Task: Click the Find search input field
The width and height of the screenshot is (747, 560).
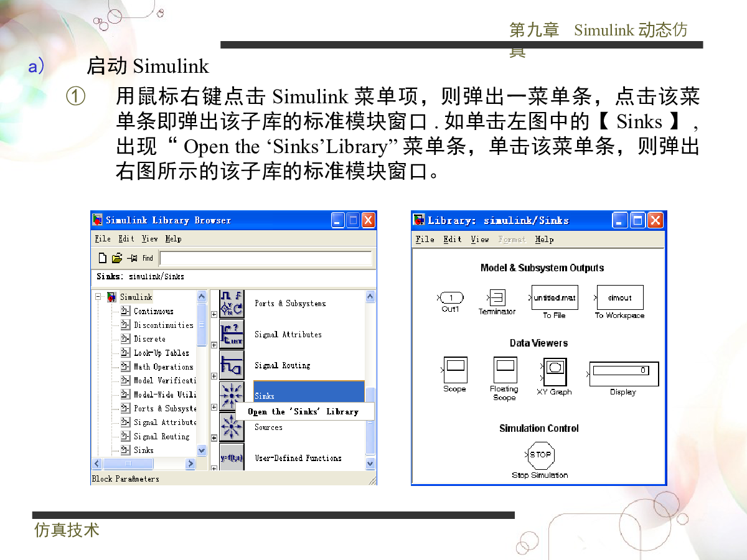Action: [266, 258]
